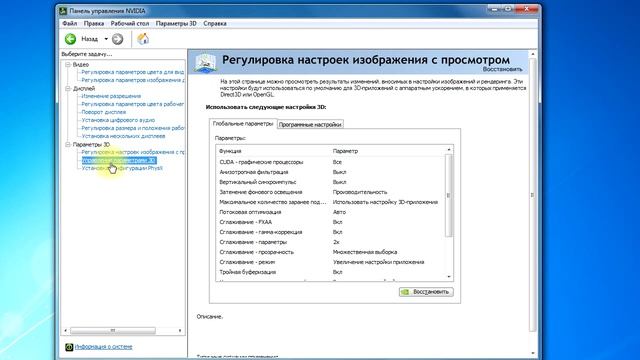The image size is (640, 360).
Task: Select the highlighted Управление параметрами 3D item
Action: pos(119,160)
